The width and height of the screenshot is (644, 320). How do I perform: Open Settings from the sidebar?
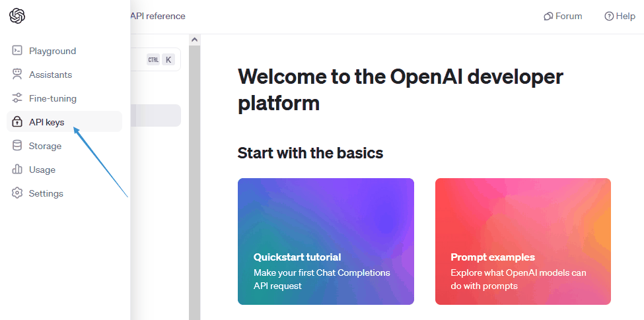pos(65,193)
